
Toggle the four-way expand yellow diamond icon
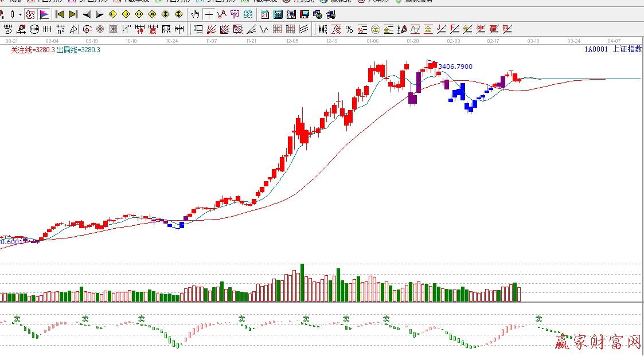[178, 14]
